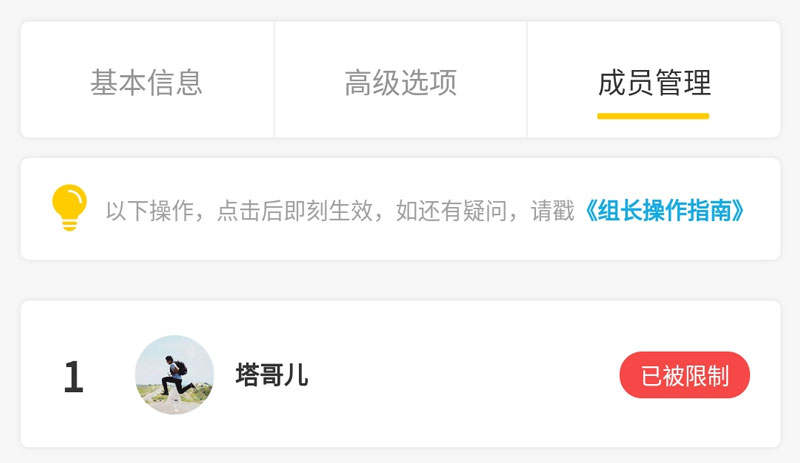The width and height of the screenshot is (800, 463).
Task: Click gray gap between tab bar and tip card
Action: pos(400,148)
